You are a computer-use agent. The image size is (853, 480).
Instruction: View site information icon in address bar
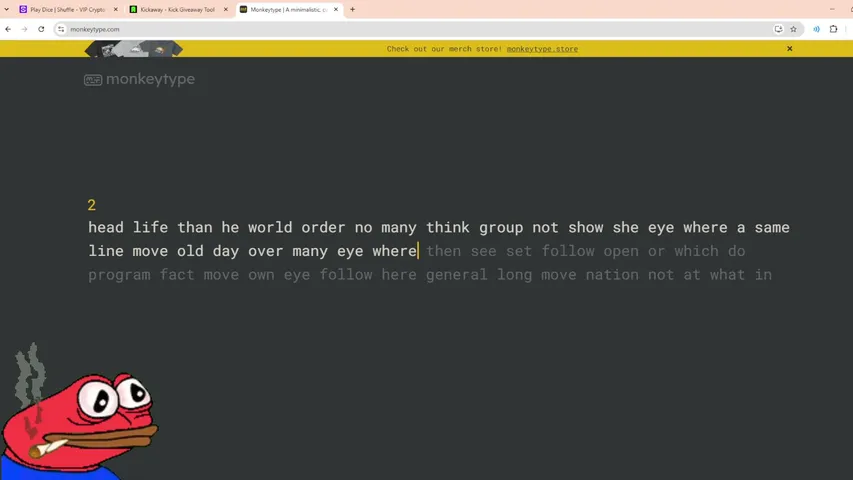point(61,29)
